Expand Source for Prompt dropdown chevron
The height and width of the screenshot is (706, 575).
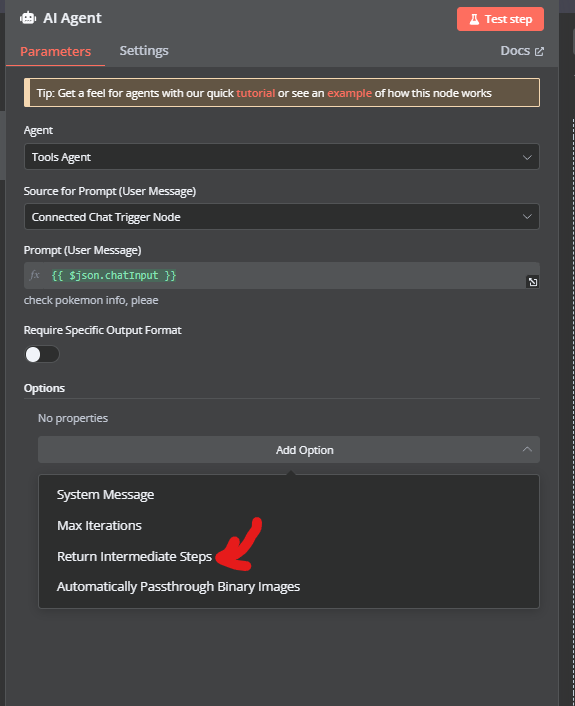(527, 217)
